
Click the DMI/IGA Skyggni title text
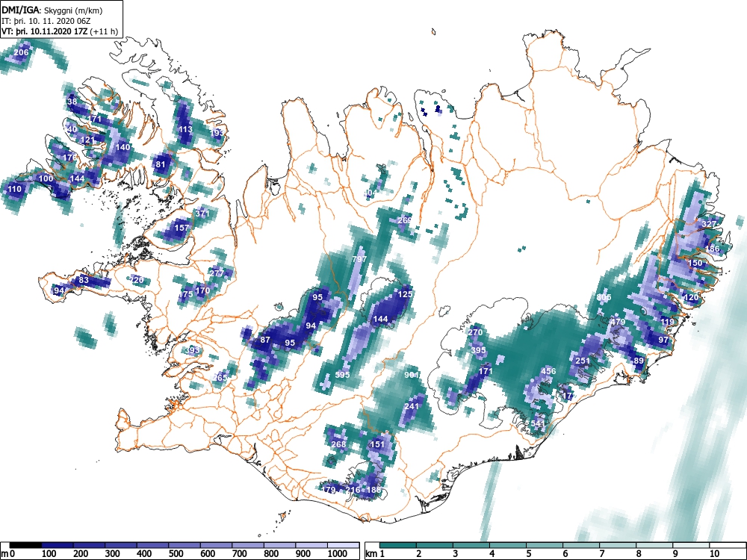point(52,10)
